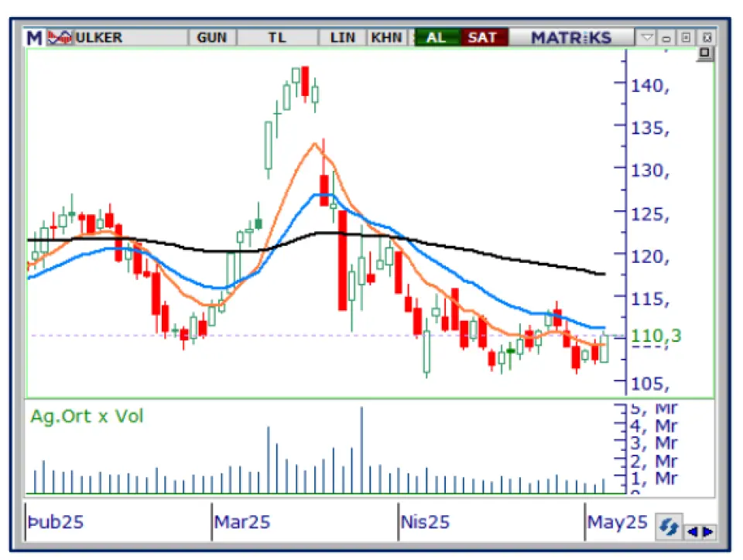Maximize the chart window
743x560 pixels.
[x=687, y=38]
